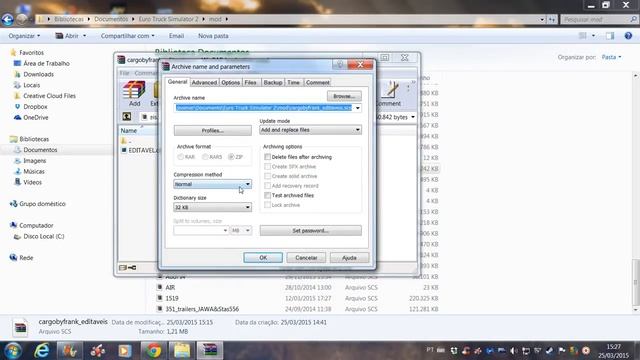Launch Internet Explorer from taskbar
640x360 pixels.
[42, 351]
